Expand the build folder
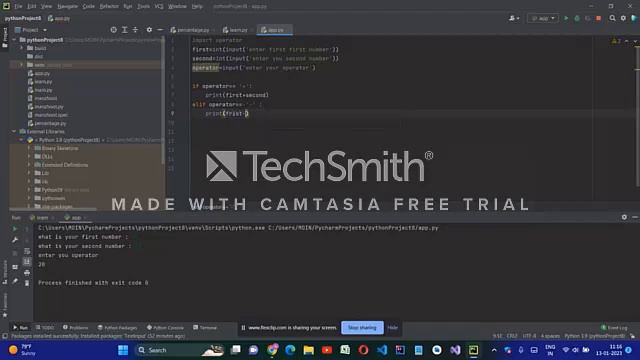This screenshot has width=640, height=360. [22, 48]
